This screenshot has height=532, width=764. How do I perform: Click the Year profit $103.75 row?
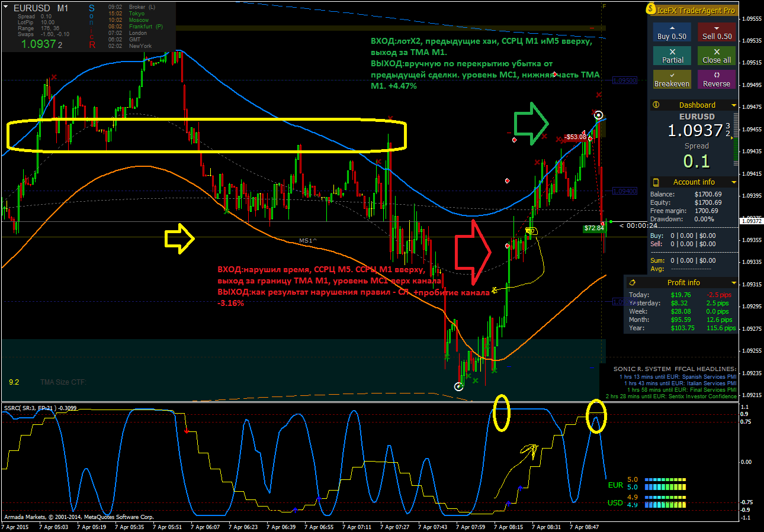coord(682,328)
